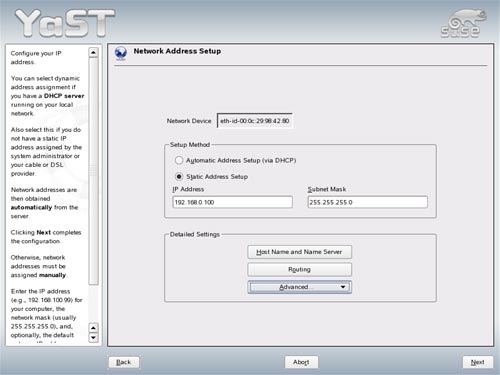The width and height of the screenshot is (500, 375).
Task: Go Back to previous step
Action: (124, 362)
